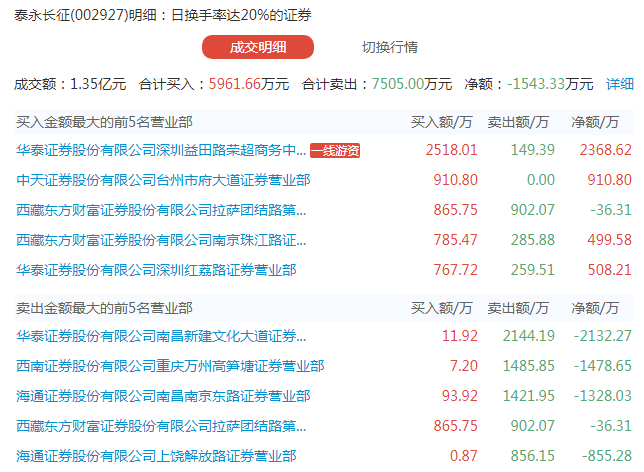Open 华泰证券深圳红荔路证券营业部 link

[156, 270]
